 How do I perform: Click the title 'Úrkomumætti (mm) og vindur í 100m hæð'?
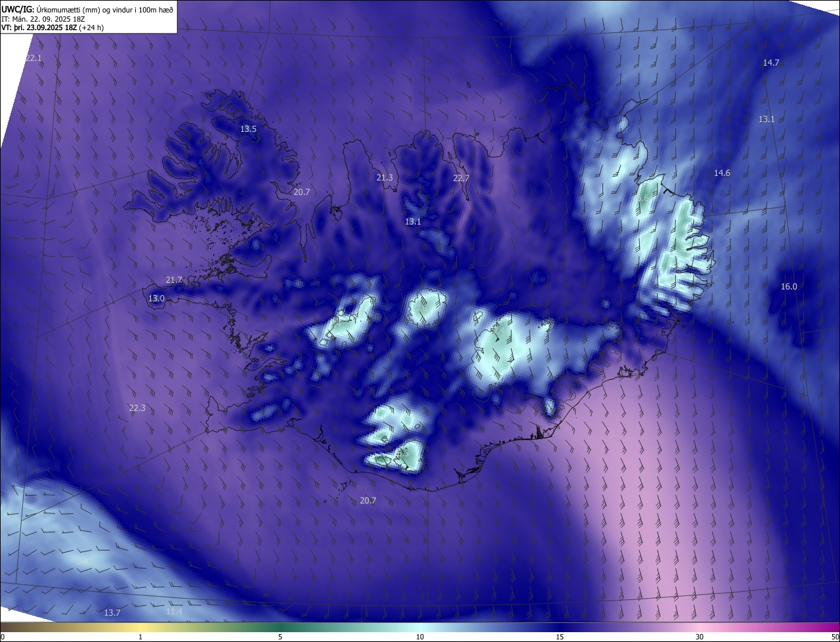(104, 9)
